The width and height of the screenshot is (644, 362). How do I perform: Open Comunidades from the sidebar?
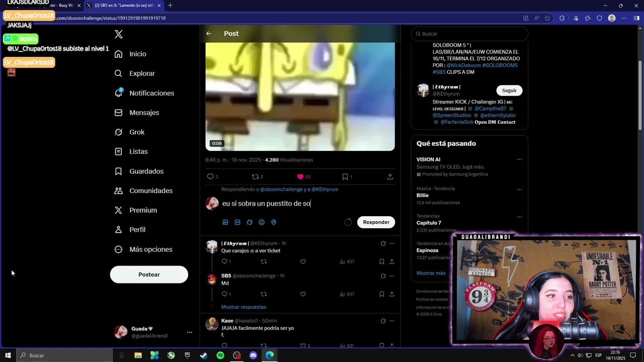point(143,191)
